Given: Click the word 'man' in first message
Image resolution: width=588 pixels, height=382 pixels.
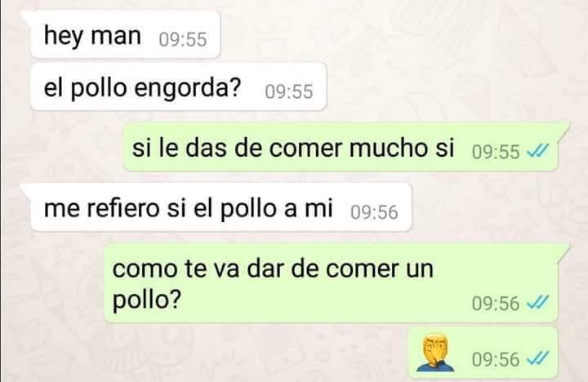Looking at the screenshot, I should pos(116,37).
